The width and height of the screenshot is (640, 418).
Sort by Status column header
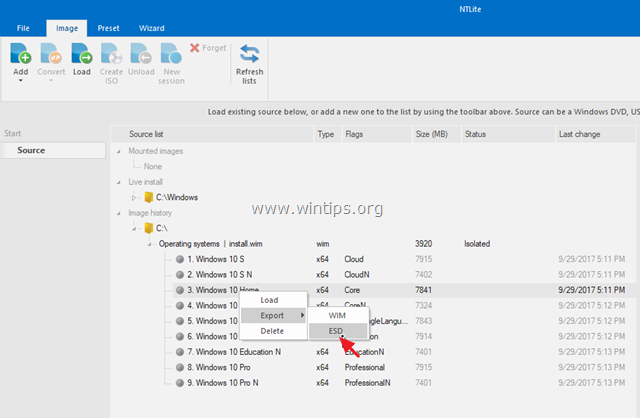tap(508, 134)
